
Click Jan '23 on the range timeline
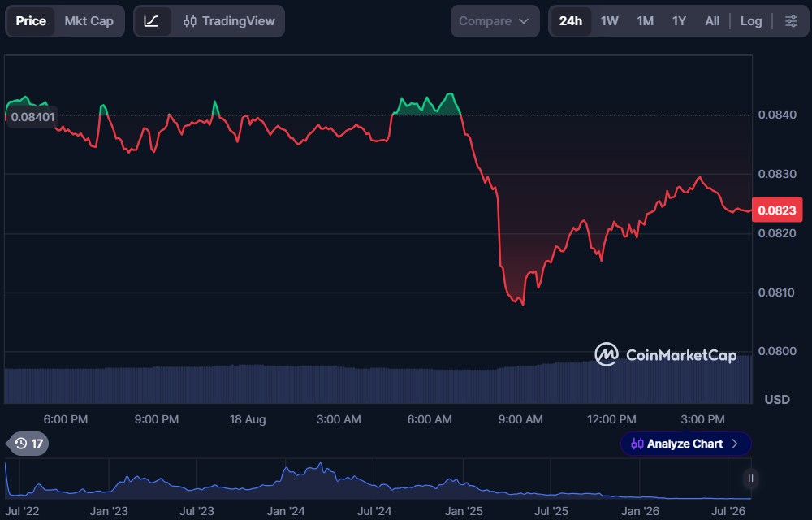point(109,512)
